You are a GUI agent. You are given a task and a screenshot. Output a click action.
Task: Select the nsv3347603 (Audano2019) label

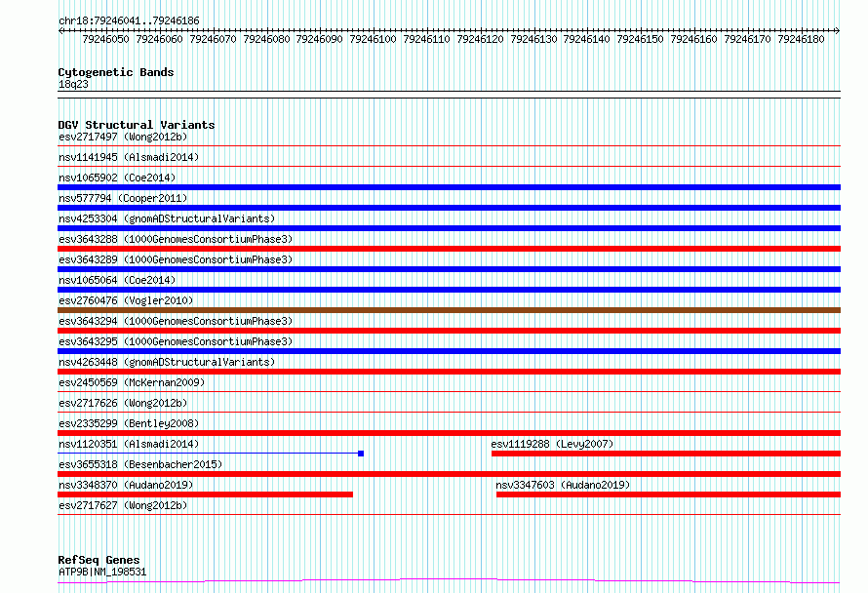coord(563,485)
